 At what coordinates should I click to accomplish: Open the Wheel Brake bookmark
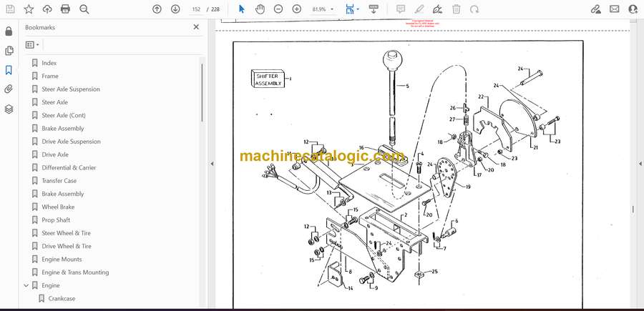coord(58,207)
